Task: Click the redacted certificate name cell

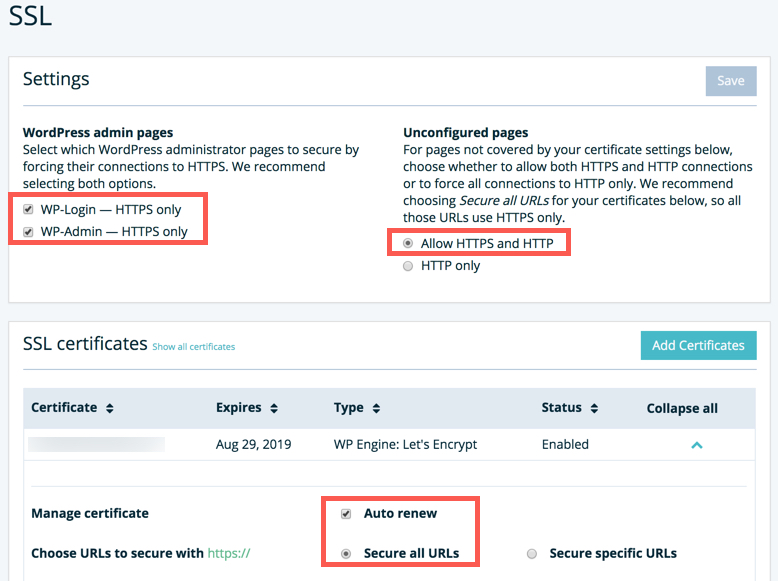Action: tap(96, 444)
